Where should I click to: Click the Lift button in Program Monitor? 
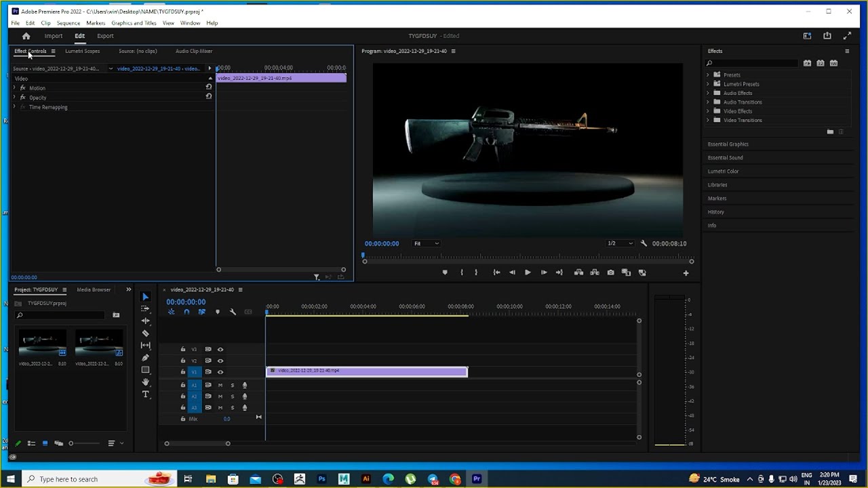pos(578,272)
